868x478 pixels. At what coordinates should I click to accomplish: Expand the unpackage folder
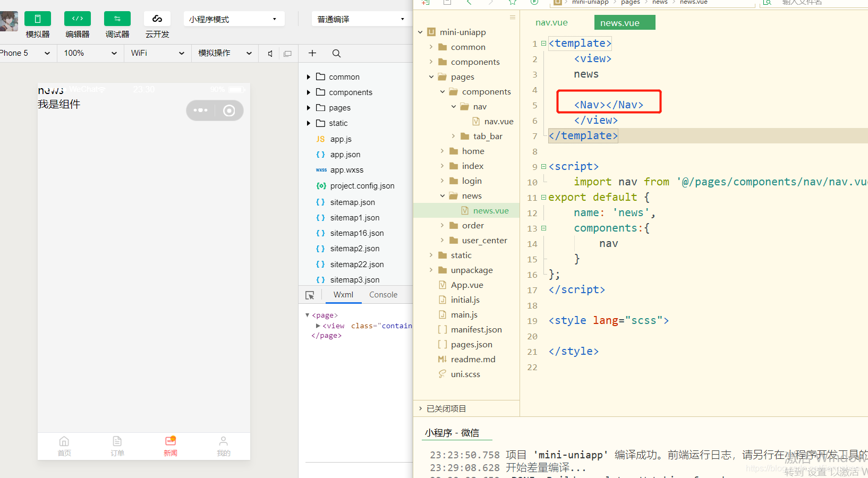431,270
